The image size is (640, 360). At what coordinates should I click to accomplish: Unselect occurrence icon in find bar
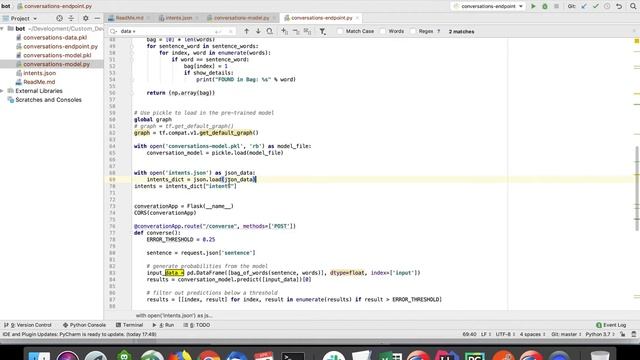click(296, 31)
